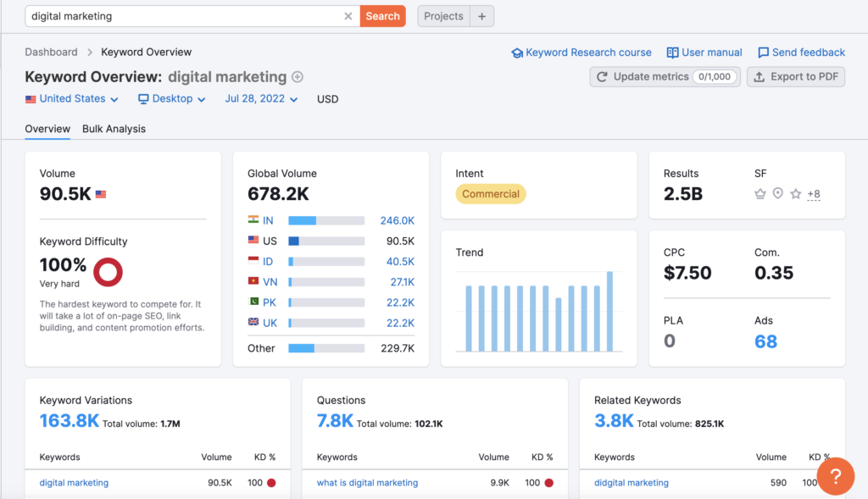Open the orange help question mark button

(835, 476)
